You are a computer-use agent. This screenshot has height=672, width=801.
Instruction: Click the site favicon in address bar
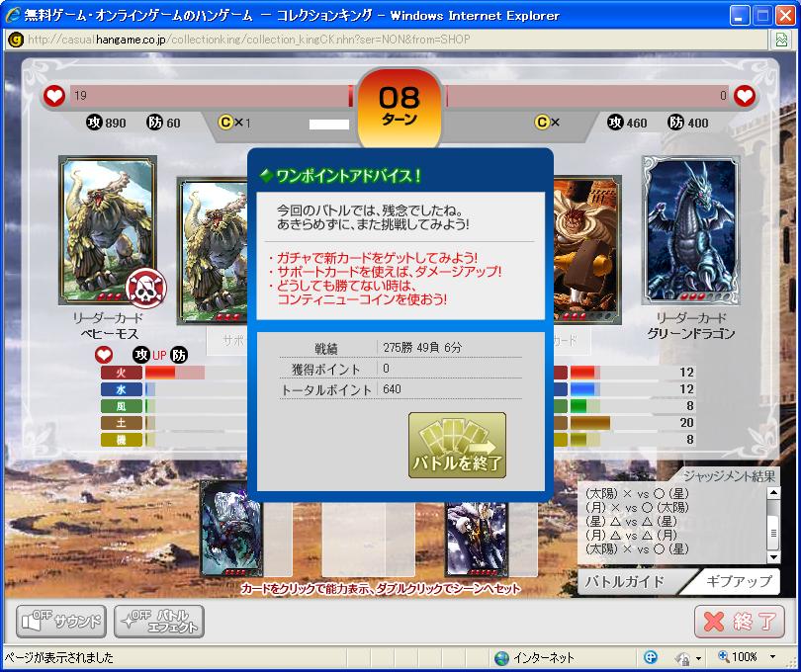click(16, 40)
